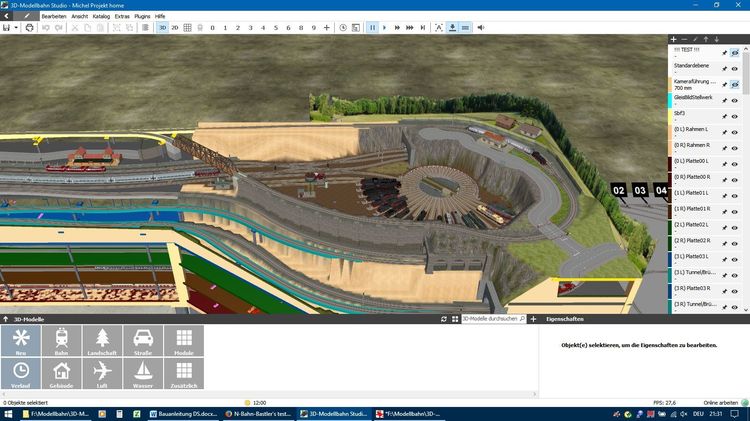
Task: Add a new camera with the plus icon
Action: click(x=327, y=28)
